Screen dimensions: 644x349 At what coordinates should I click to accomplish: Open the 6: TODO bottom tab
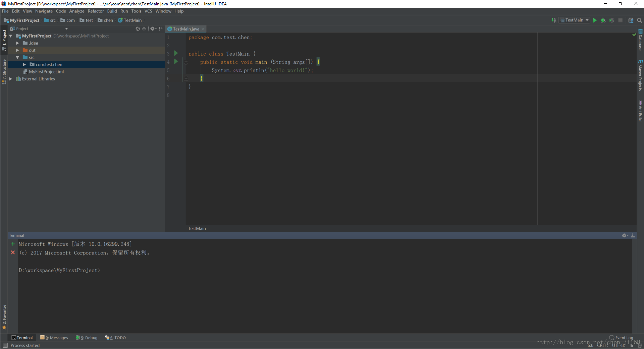tap(115, 338)
